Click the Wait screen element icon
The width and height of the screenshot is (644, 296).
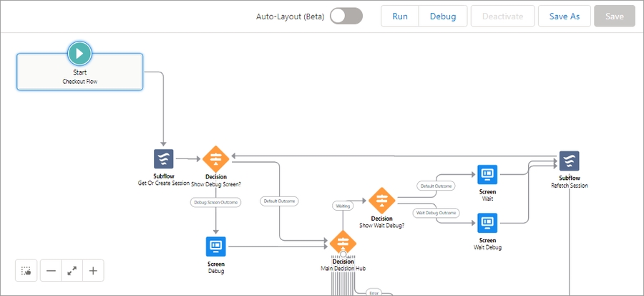[487, 174]
